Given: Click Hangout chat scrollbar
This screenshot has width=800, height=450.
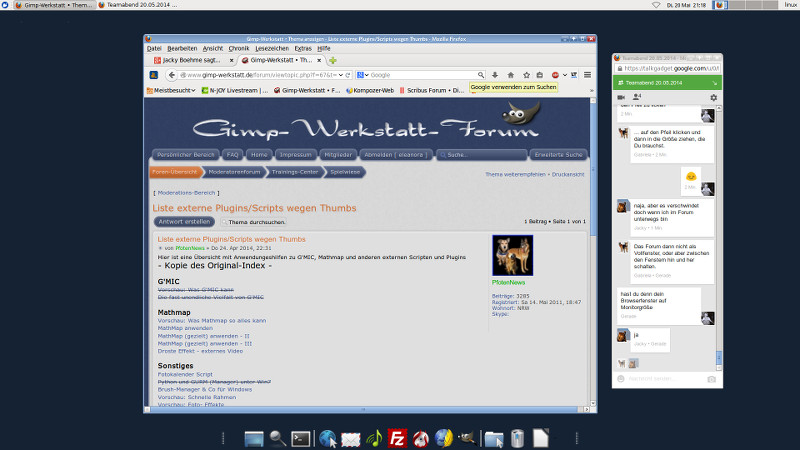Looking at the screenshot, I should [719, 357].
